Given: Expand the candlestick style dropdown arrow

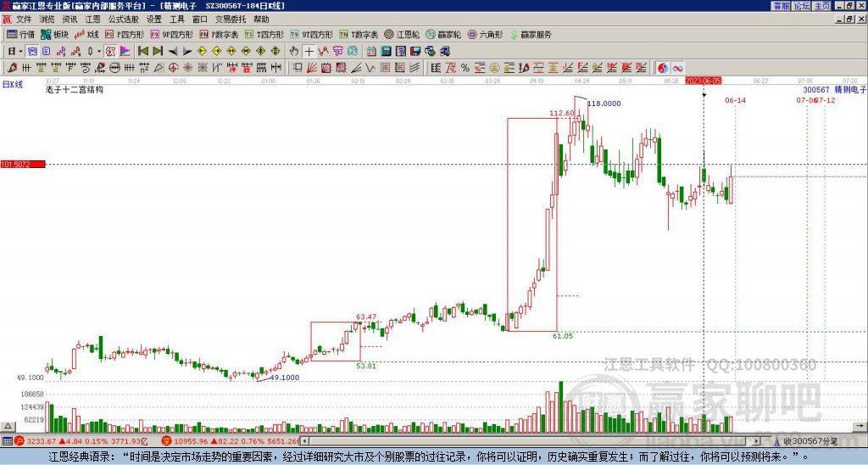Looking at the screenshot, I should [x=99, y=52].
